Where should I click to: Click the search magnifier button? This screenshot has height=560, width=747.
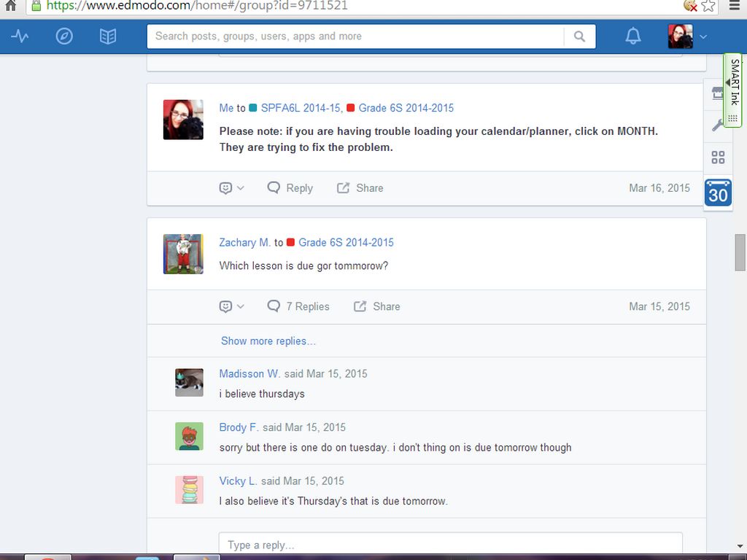coord(579,36)
